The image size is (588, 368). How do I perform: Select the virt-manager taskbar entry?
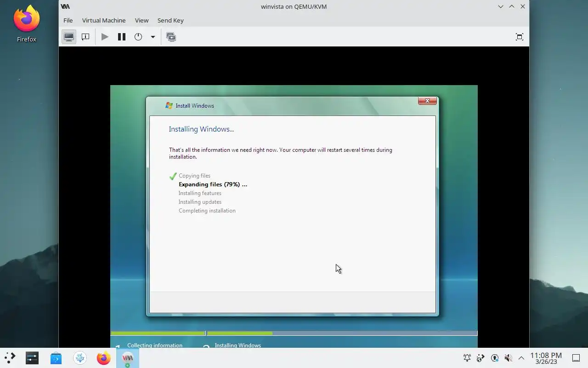(128, 357)
